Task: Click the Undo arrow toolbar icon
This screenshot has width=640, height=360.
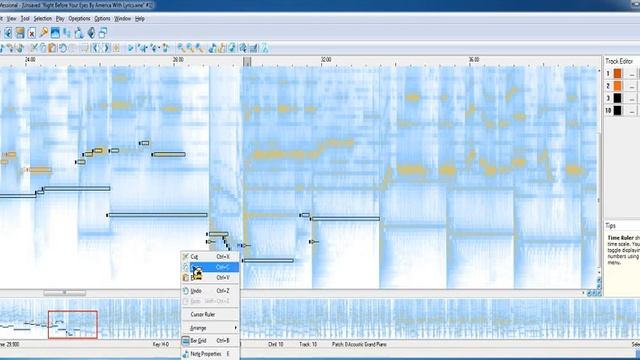Action: [x=62, y=48]
